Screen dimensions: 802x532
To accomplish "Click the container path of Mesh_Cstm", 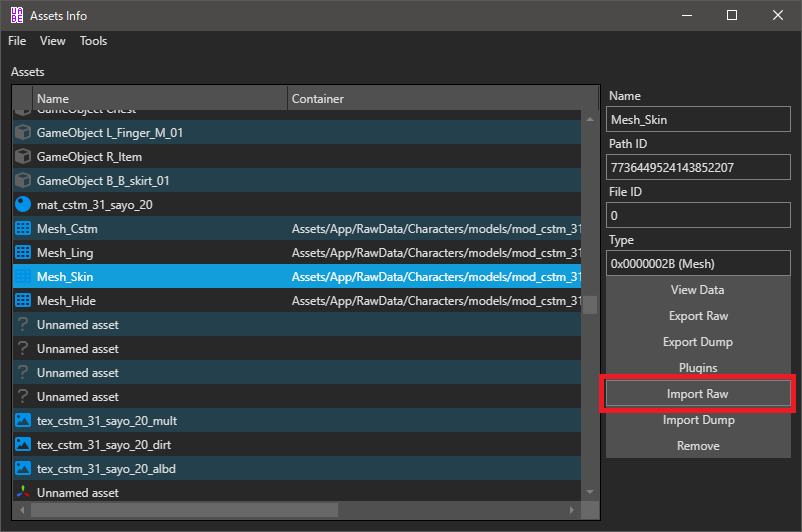I will [x=436, y=229].
